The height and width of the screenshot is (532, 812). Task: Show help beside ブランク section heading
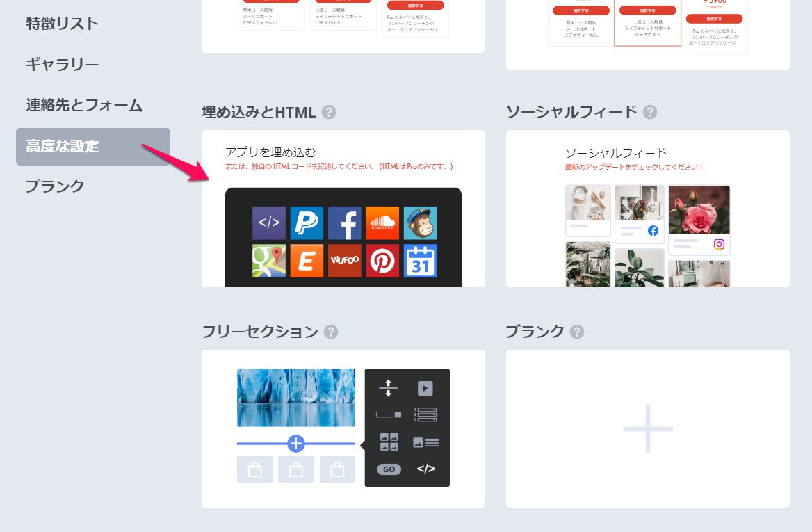577,332
